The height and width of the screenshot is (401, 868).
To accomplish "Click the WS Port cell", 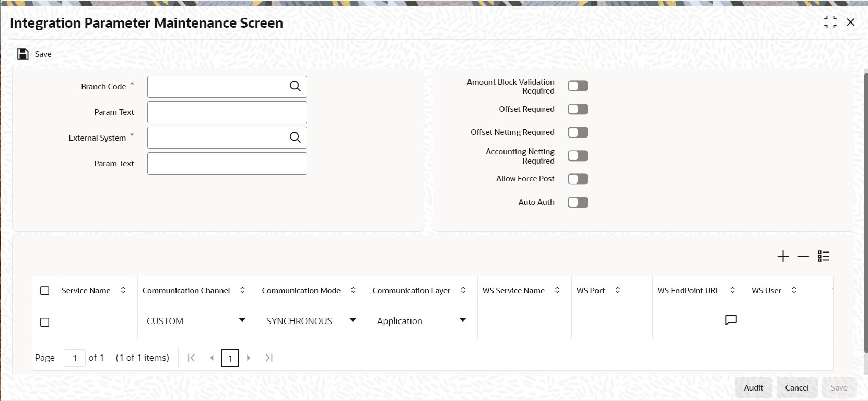I will pos(612,322).
